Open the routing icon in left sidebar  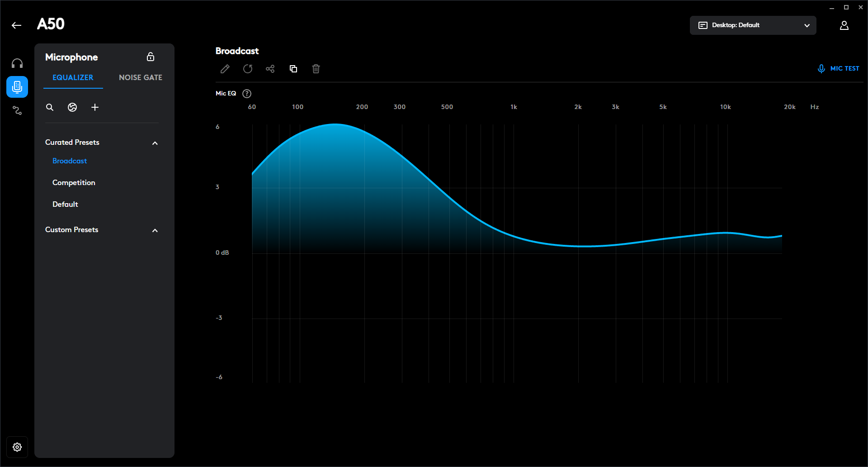(x=17, y=110)
